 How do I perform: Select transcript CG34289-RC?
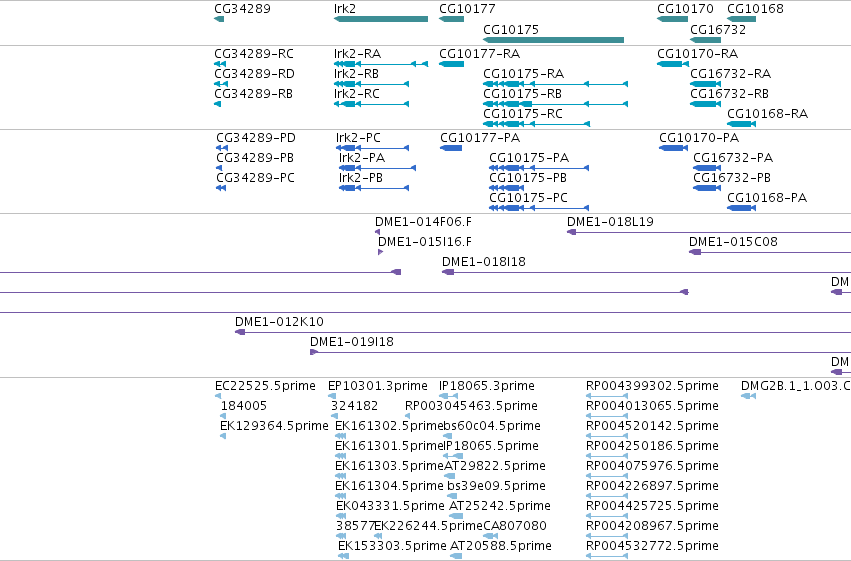point(254,54)
